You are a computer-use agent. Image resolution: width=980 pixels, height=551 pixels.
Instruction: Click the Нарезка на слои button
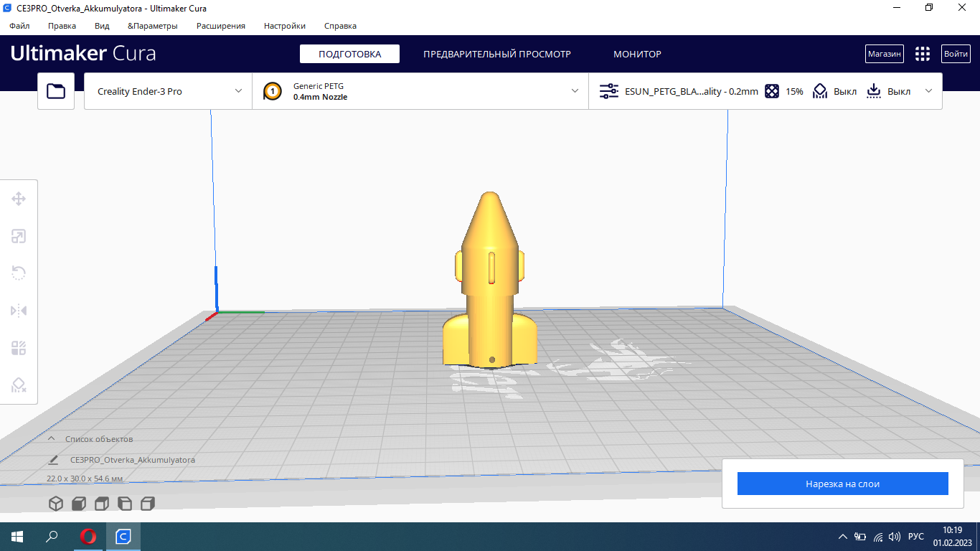pyautogui.click(x=842, y=484)
